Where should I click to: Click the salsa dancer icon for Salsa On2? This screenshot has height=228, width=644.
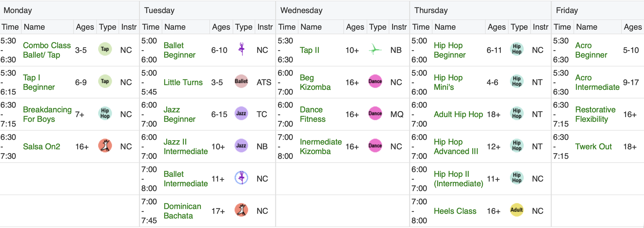point(105,146)
